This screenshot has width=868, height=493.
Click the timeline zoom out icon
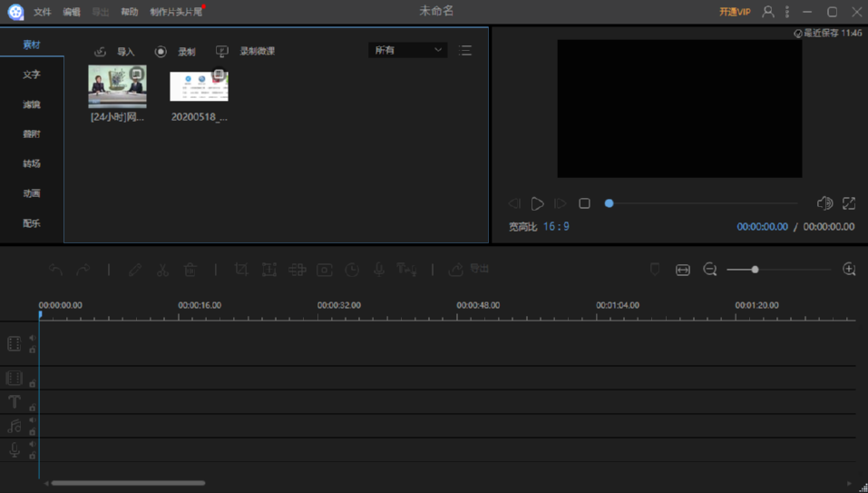[x=710, y=270]
